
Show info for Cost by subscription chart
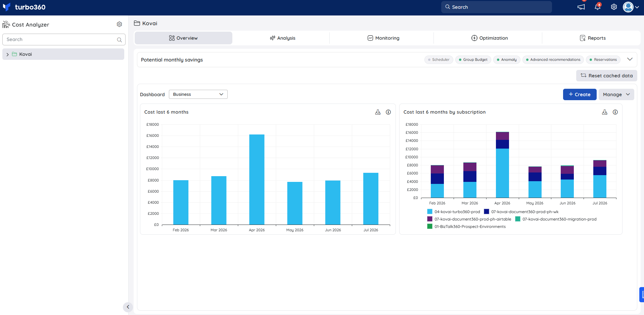click(x=615, y=112)
